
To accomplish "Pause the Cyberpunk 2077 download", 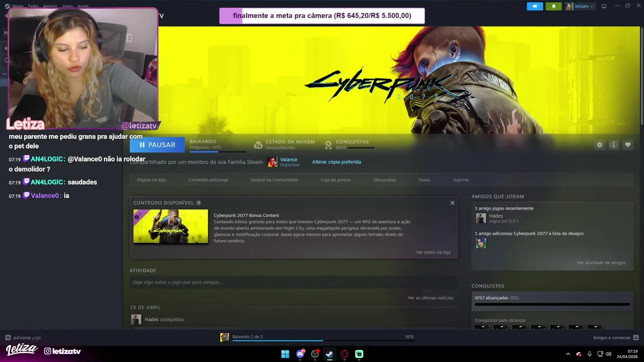I will tap(157, 145).
